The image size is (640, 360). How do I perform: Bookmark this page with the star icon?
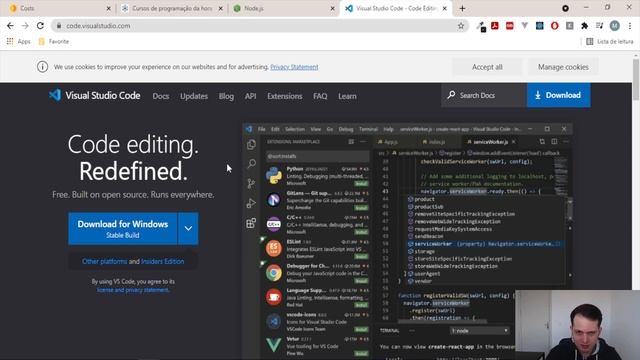point(461,26)
